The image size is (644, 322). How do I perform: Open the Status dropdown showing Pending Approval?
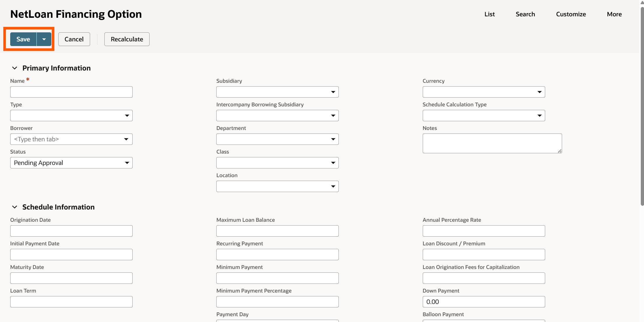coord(127,163)
